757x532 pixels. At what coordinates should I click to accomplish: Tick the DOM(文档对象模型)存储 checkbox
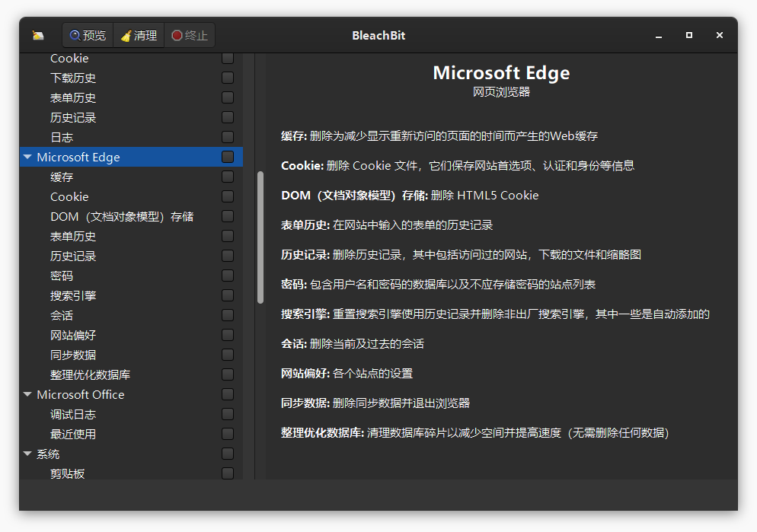228,216
